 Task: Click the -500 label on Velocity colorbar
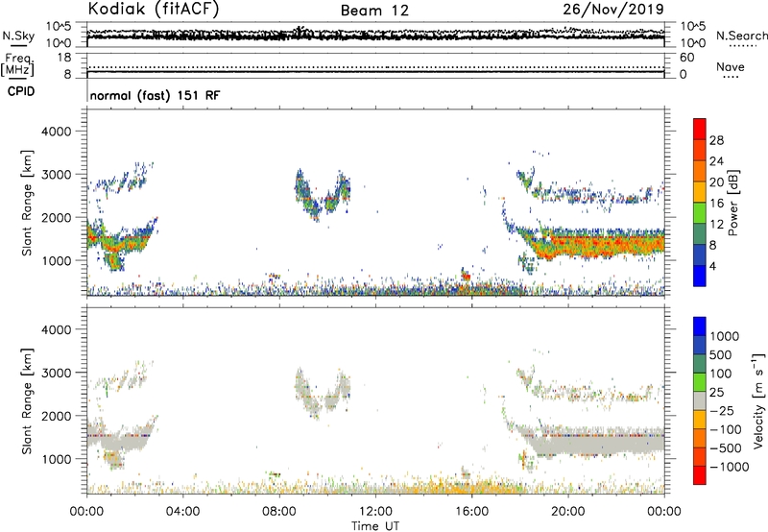click(x=726, y=448)
